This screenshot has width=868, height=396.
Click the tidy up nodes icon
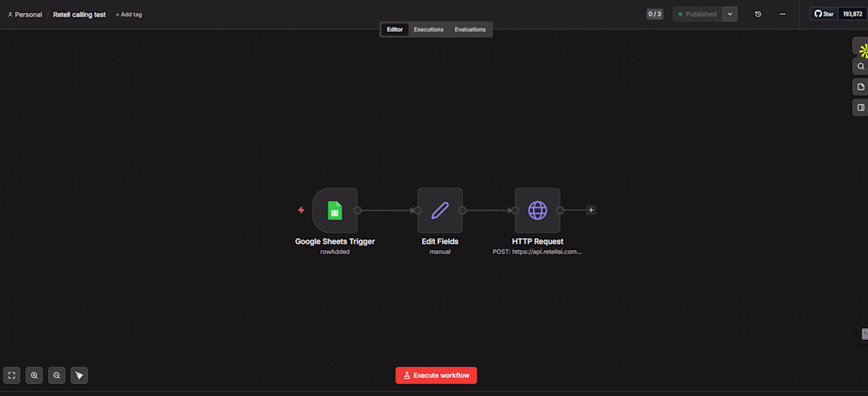click(79, 375)
